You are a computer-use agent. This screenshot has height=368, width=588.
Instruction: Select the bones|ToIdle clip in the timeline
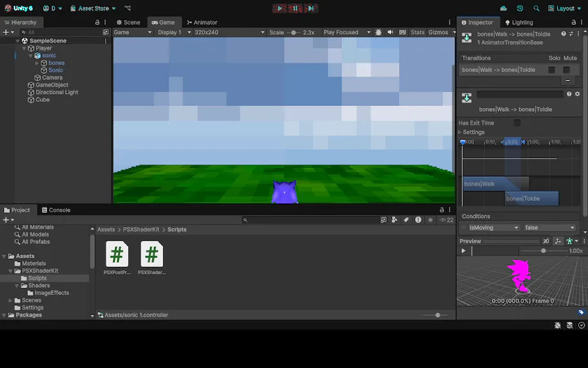tap(531, 199)
